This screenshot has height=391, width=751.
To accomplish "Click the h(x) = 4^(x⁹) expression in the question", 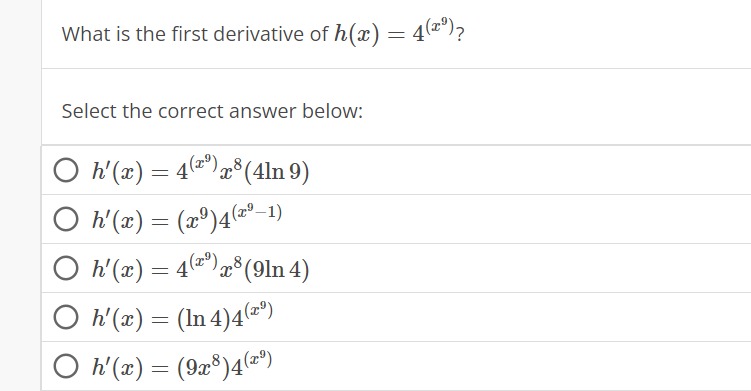I will [394, 33].
